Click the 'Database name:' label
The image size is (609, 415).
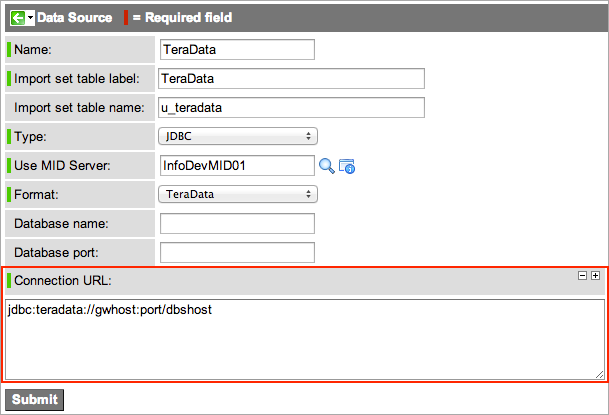[61, 224]
